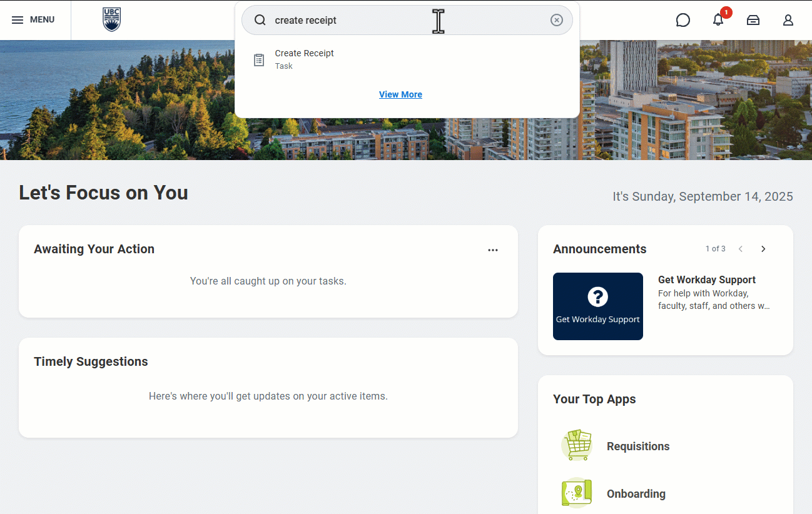This screenshot has width=812, height=514.
Task: Go to next announcement with right chevron
Action: (x=763, y=249)
